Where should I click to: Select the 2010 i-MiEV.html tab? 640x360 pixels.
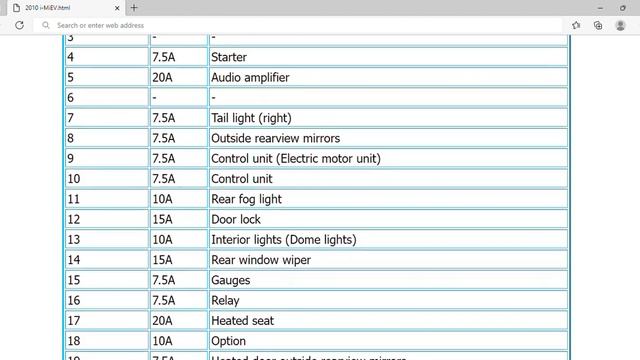point(67,8)
